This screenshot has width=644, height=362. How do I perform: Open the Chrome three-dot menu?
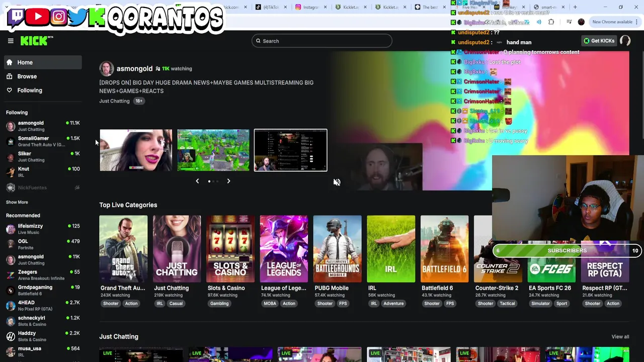pos(636,22)
